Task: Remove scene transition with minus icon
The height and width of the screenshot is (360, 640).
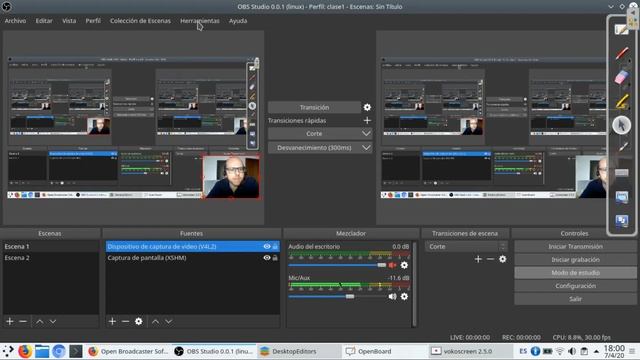Action: pos(490,259)
